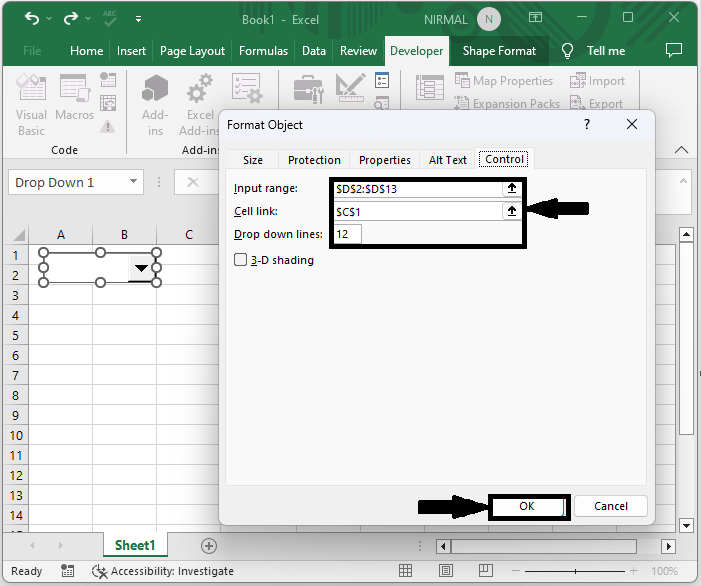Switch to Page Layout view icon
701x586 pixels.
446,571
